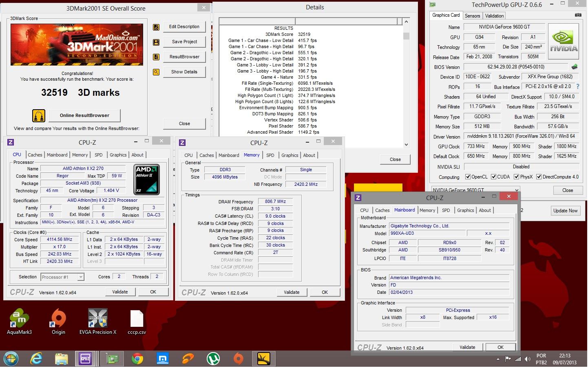This screenshot has width=588, height=368.
Task: Click the save BIOS chip icon in GPU-Z
Action: point(575,67)
